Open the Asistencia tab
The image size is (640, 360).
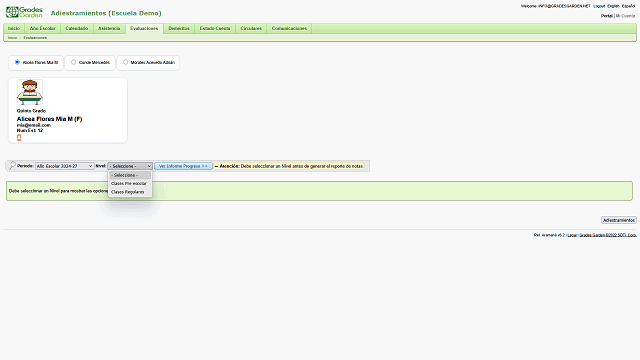109,28
